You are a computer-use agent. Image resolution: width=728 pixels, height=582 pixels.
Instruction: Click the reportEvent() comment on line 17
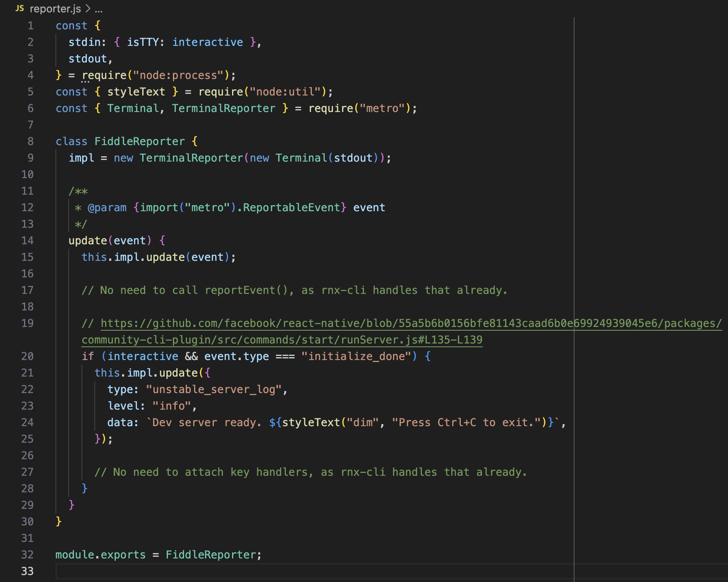click(295, 290)
